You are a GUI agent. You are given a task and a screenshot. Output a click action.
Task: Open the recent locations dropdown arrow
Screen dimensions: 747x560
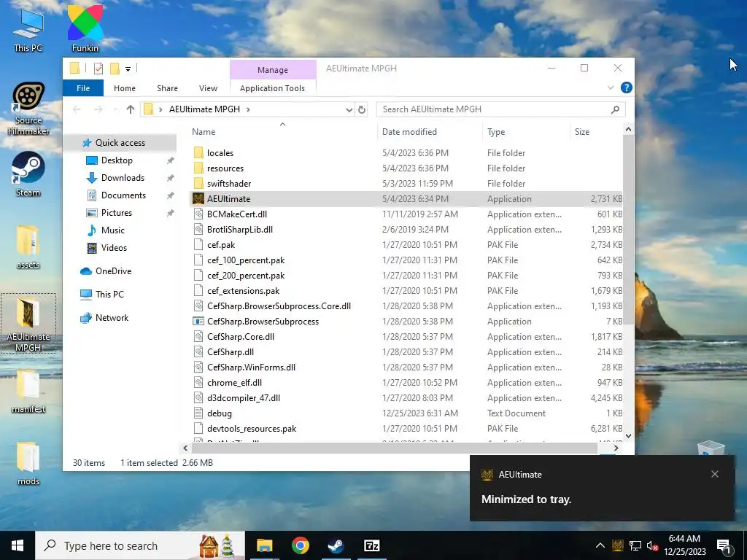115,109
